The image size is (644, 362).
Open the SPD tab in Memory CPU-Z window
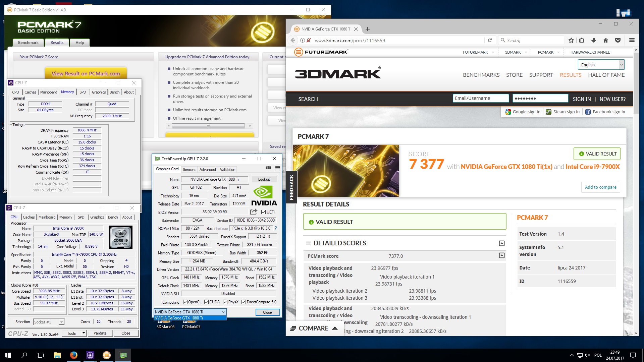pyautogui.click(x=83, y=92)
